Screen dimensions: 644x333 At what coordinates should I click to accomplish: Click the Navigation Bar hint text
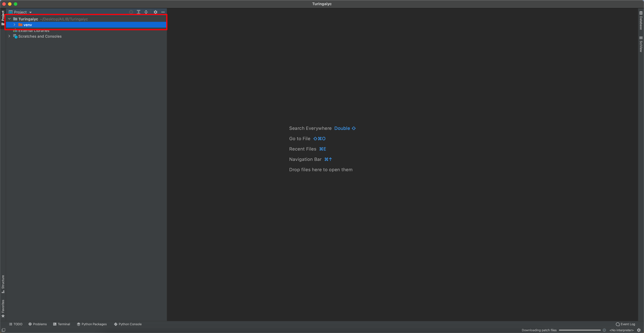[x=305, y=159]
